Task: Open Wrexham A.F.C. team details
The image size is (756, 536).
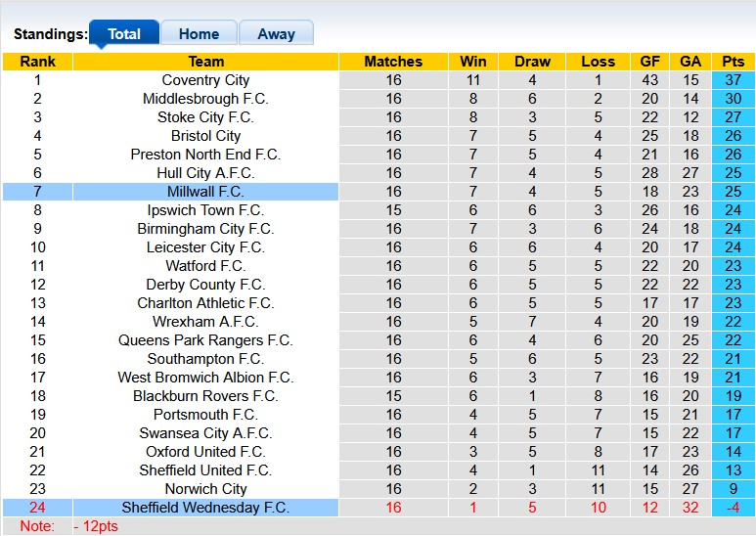Action: click(x=205, y=322)
